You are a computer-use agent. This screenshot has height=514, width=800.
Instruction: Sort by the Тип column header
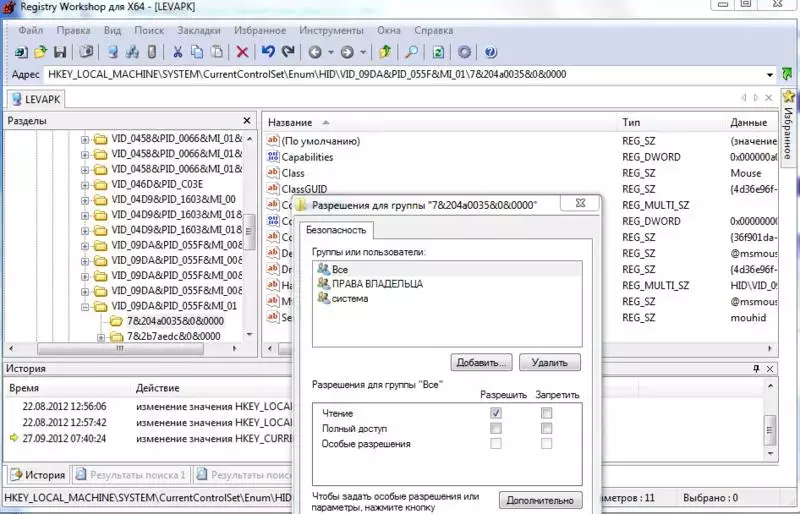point(670,123)
